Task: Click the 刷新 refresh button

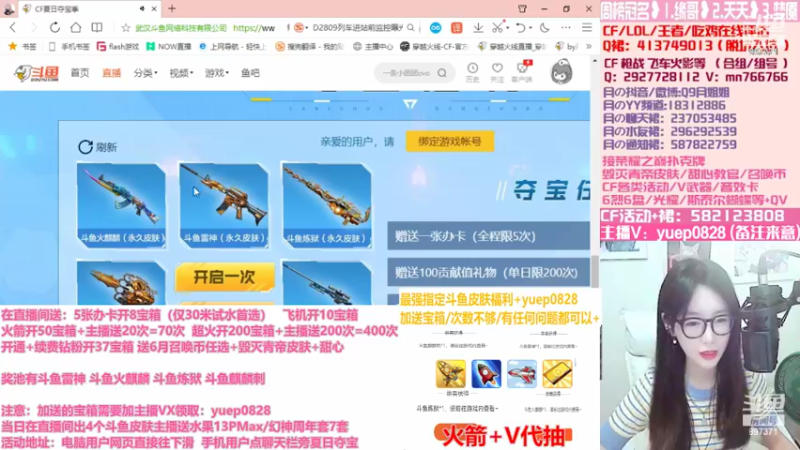Action: [97, 147]
